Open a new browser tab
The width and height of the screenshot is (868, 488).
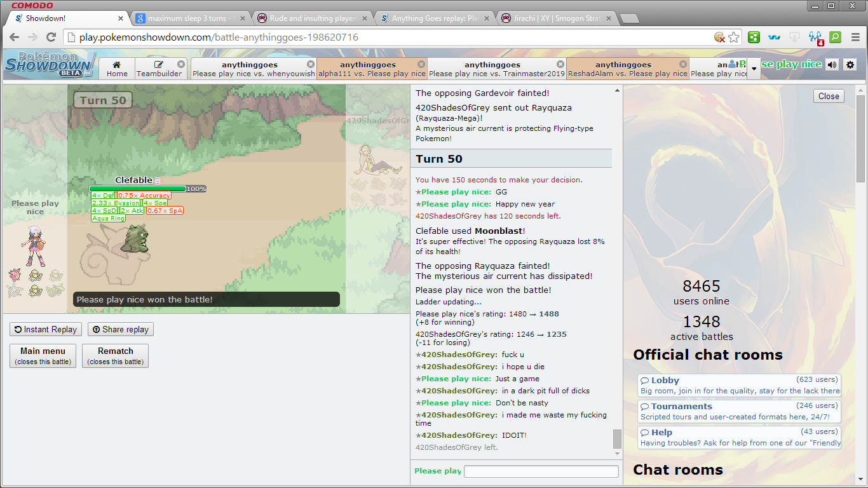(629, 18)
